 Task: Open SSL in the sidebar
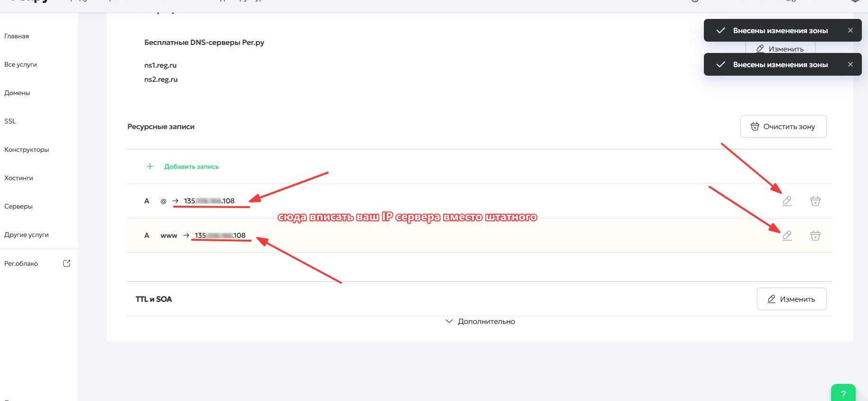(10, 121)
